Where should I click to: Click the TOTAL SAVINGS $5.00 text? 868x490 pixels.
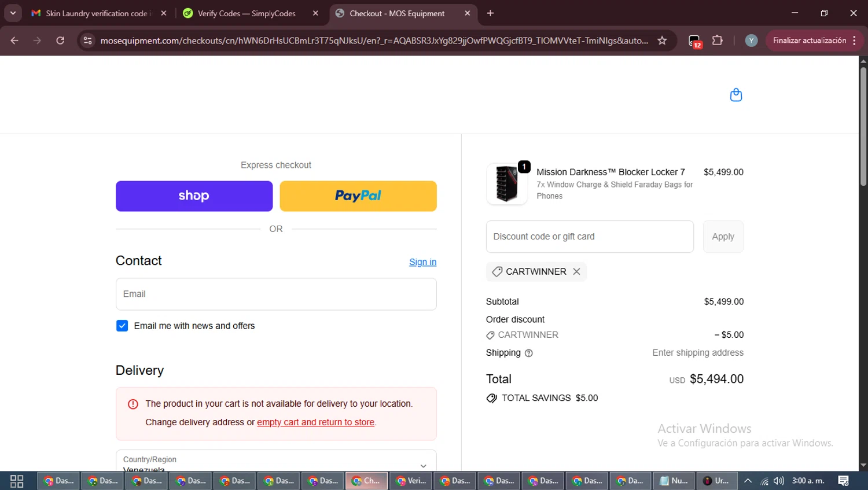coord(550,398)
